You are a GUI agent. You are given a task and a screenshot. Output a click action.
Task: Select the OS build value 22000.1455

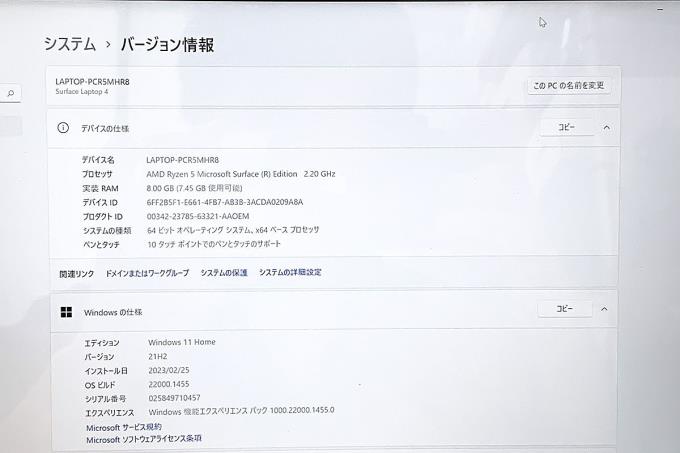(169, 384)
